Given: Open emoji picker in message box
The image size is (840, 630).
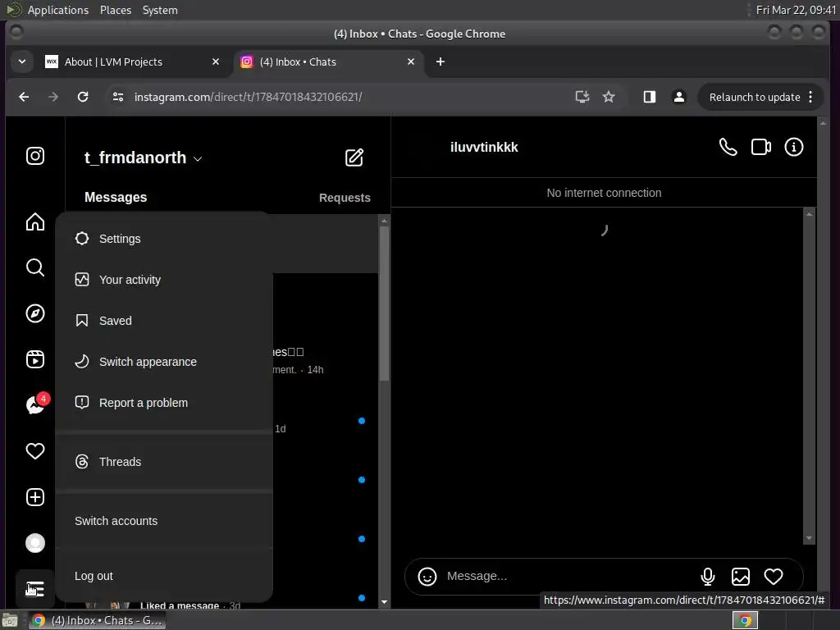Looking at the screenshot, I should (427, 577).
